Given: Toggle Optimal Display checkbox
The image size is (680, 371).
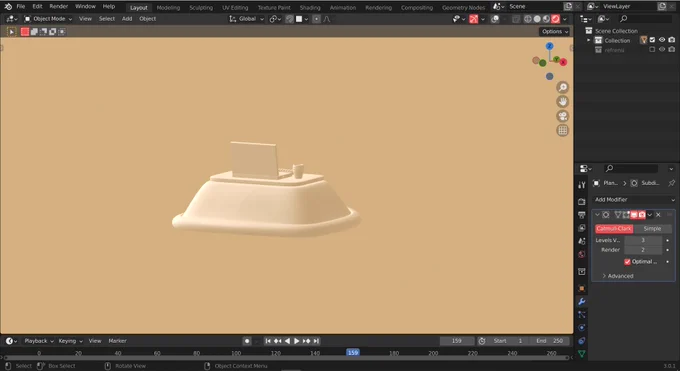Looking at the screenshot, I should (x=627, y=262).
